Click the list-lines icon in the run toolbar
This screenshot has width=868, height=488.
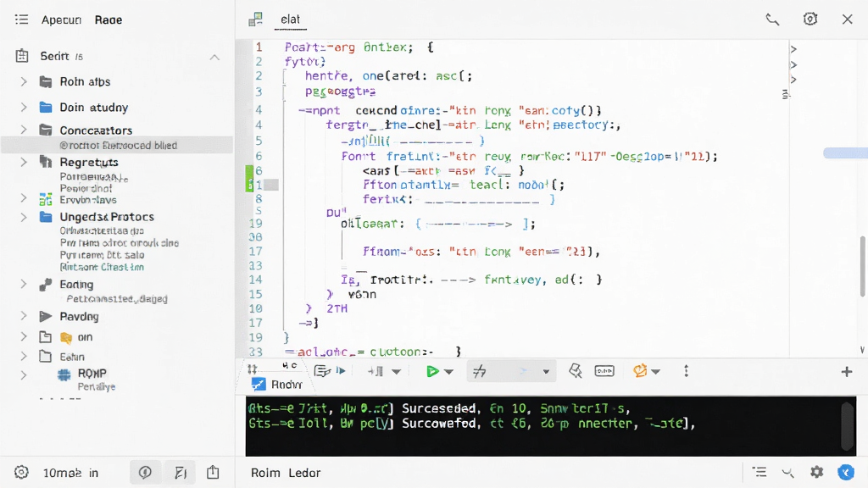point(321,371)
